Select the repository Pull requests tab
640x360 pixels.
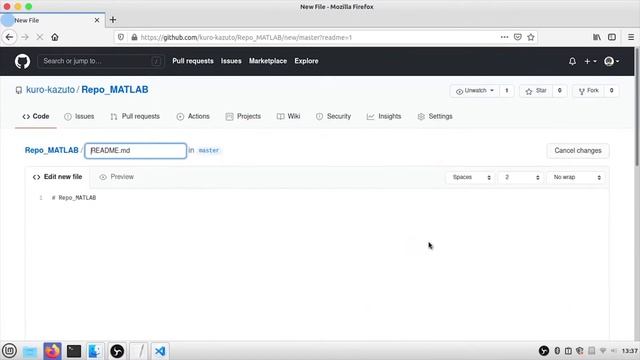[x=135, y=116]
